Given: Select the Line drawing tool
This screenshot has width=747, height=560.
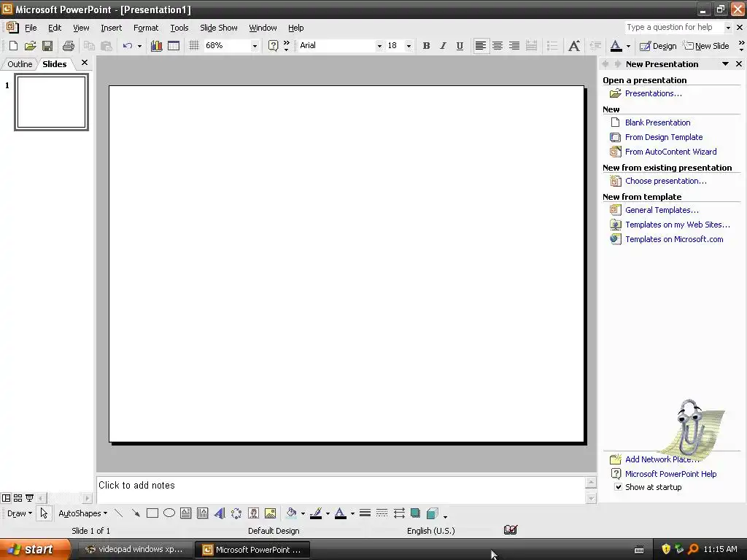Looking at the screenshot, I should pos(119,513).
